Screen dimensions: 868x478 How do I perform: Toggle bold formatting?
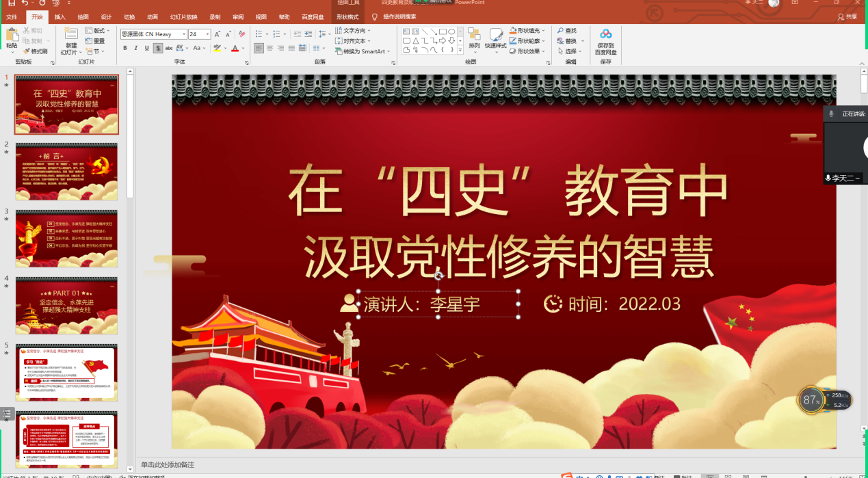click(125, 48)
